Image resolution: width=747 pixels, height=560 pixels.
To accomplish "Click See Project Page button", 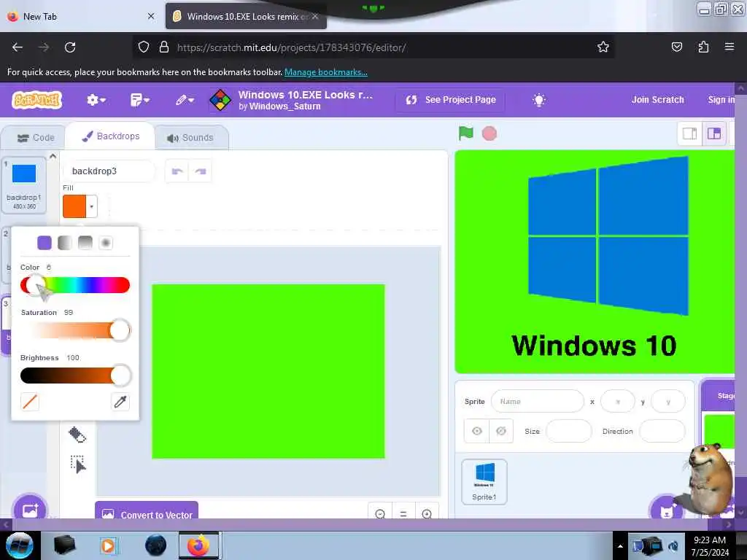I will click(451, 100).
